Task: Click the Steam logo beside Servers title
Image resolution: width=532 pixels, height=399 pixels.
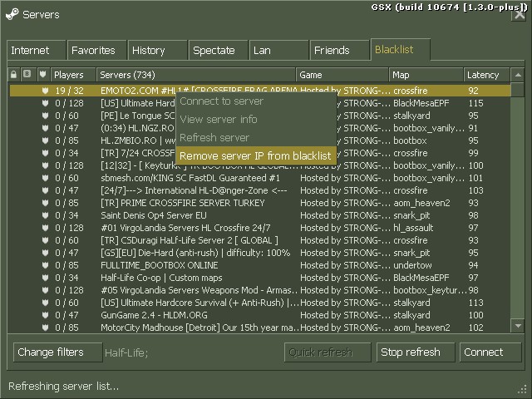Action: tap(12, 14)
